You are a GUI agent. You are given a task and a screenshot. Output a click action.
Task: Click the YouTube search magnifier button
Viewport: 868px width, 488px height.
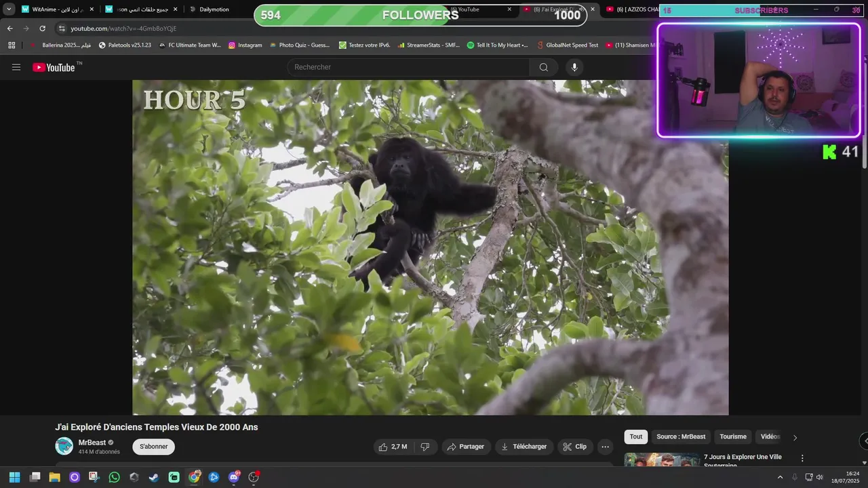543,67
